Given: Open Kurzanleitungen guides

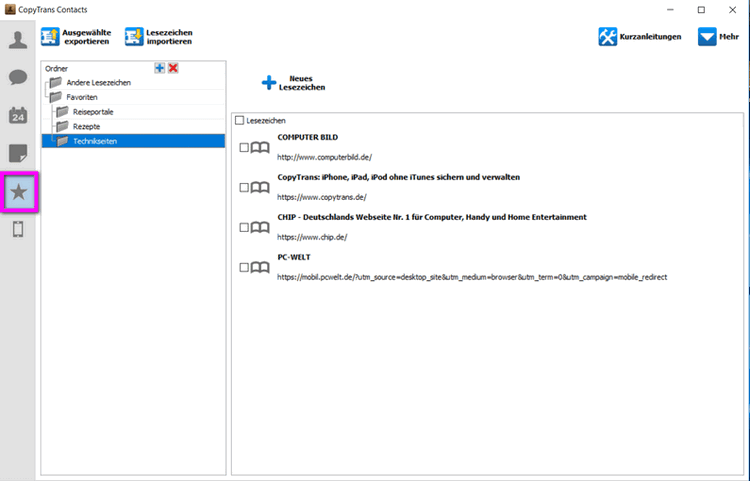Looking at the screenshot, I should pos(640,37).
